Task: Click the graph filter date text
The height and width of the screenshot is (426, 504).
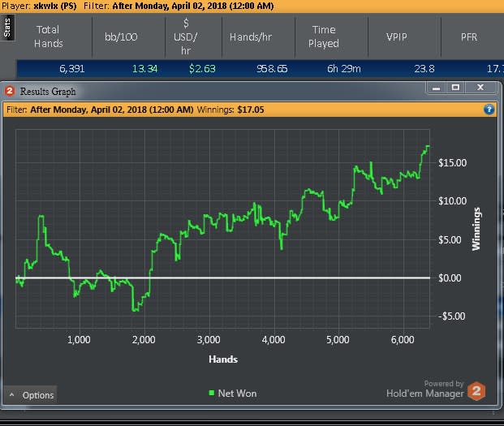Action: (x=112, y=110)
